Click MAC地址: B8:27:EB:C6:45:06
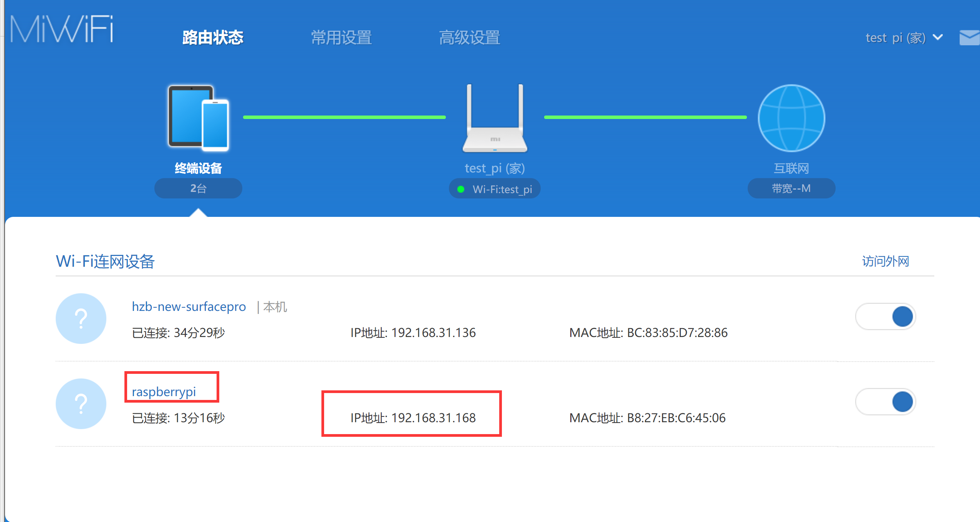This screenshot has width=980, height=522. pyautogui.click(x=647, y=418)
